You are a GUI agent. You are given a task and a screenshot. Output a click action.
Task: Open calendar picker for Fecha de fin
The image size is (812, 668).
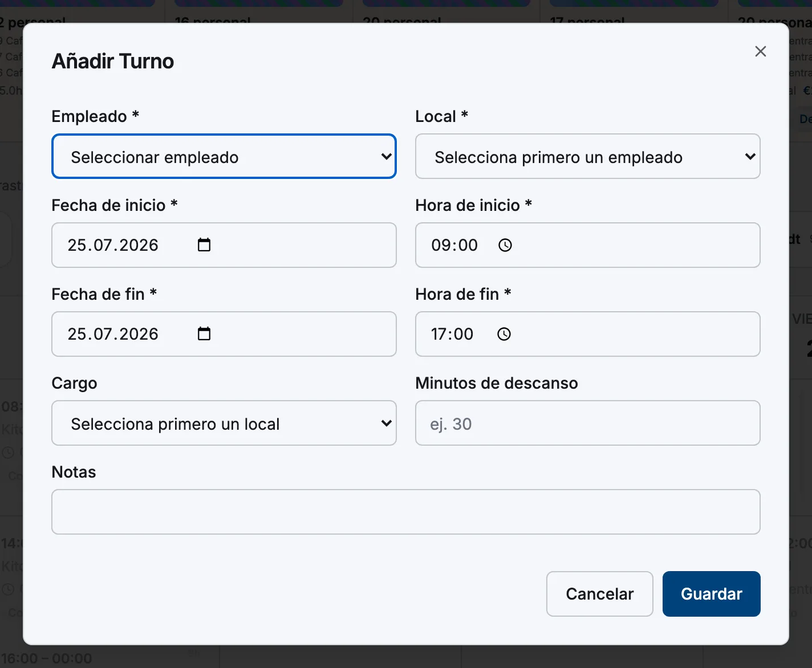(x=204, y=334)
